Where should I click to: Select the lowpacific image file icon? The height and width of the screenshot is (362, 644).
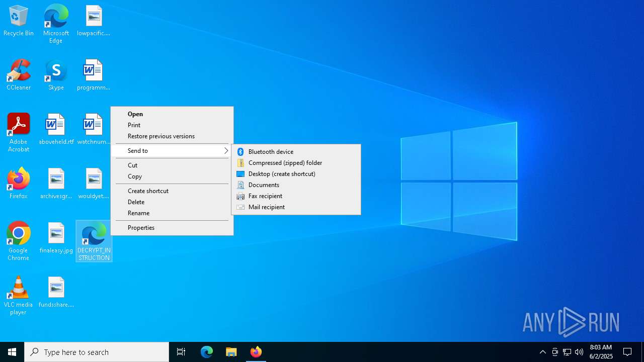point(94,21)
